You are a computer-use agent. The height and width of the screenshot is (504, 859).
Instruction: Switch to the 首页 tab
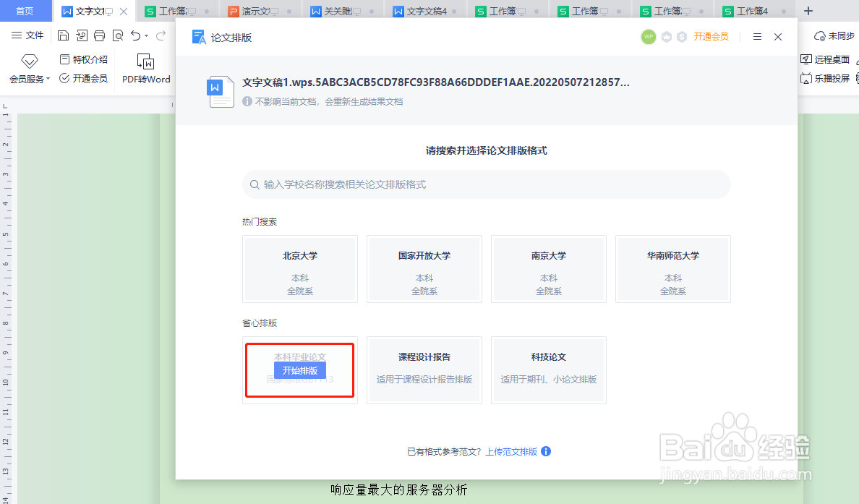pos(25,11)
